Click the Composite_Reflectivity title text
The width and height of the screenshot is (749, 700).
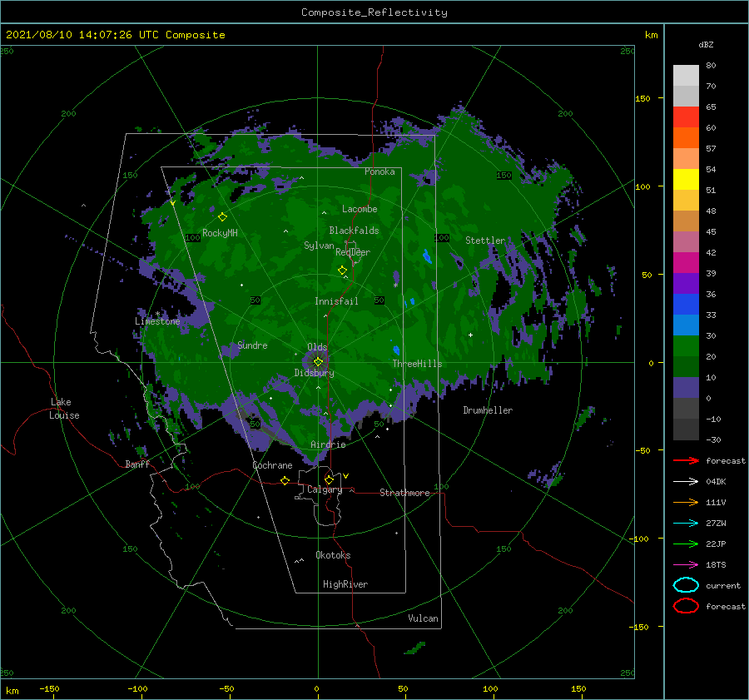click(374, 12)
